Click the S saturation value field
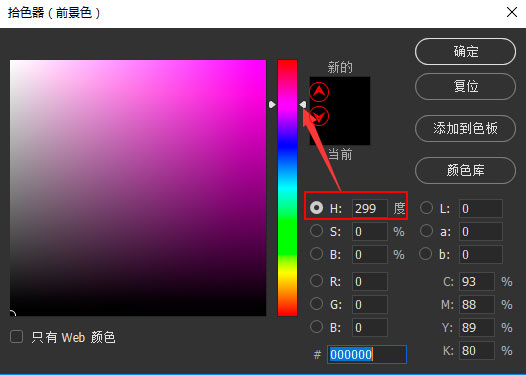This screenshot has width=526, height=375. coord(370,231)
